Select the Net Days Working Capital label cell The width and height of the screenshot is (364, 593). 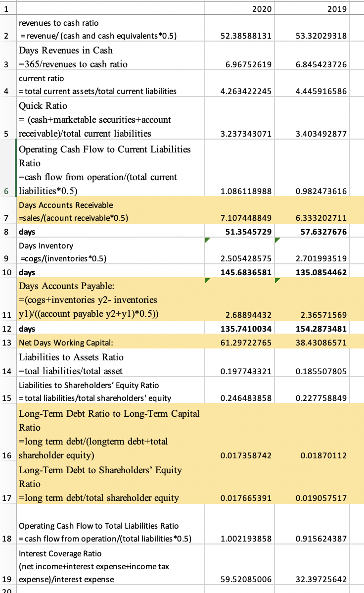(110, 342)
